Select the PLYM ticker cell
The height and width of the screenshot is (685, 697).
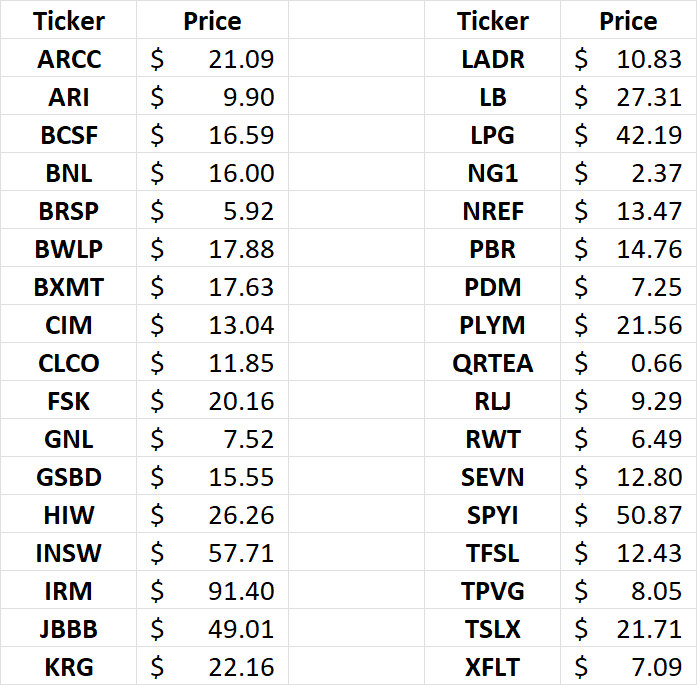[492, 325]
